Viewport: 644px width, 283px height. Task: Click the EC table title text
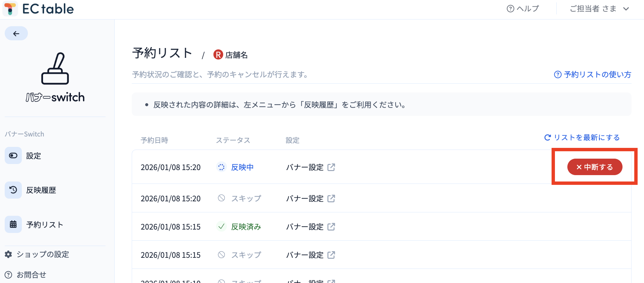48,9
